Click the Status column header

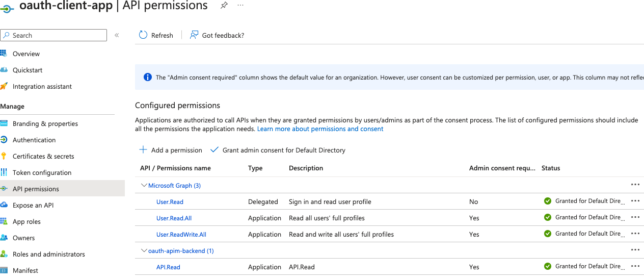pyautogui.click(x=551, y=168)
